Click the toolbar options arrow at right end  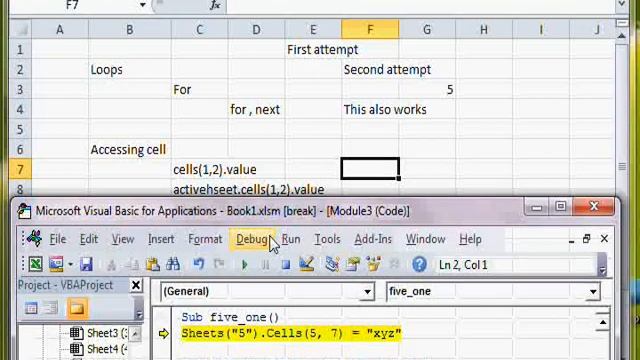[602, 265]
